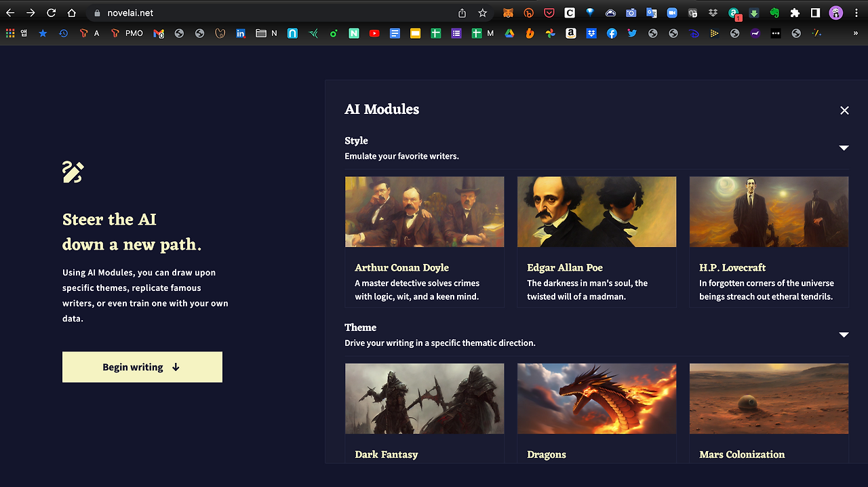The image size is (868, 487).
Task: Bookmark this page with the star
Action: point(483,13)
